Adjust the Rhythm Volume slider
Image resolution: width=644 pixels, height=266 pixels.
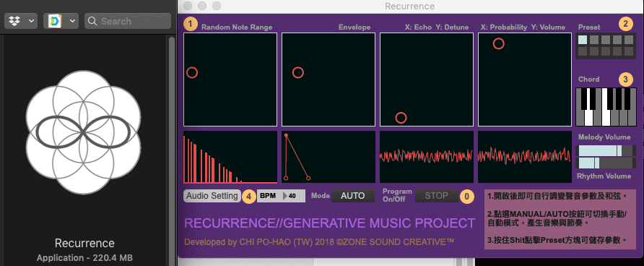606,163
